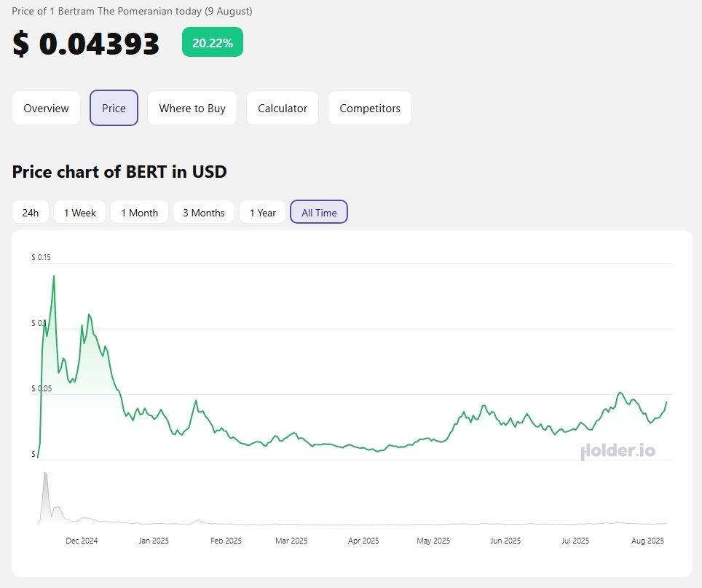Click the Feb 2025 x-axis label
The width and height of the screenshot is (702, 588).
[x=226, y=541]
